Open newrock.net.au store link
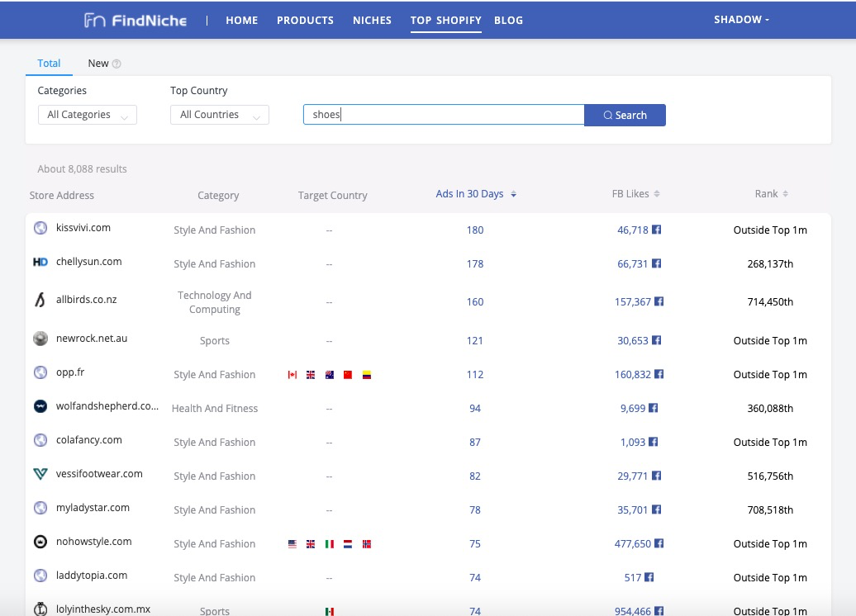Screen dimensions: 856x616 pyautogui.click(x=92, y=339)
